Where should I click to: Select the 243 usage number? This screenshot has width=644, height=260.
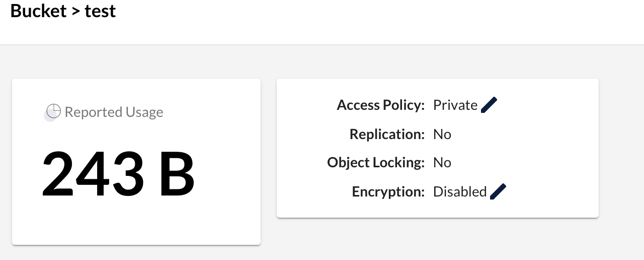point(93,174)
